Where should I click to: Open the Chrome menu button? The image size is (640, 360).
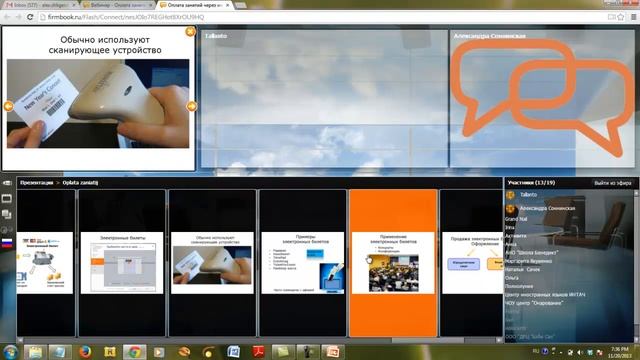(633, 17)
